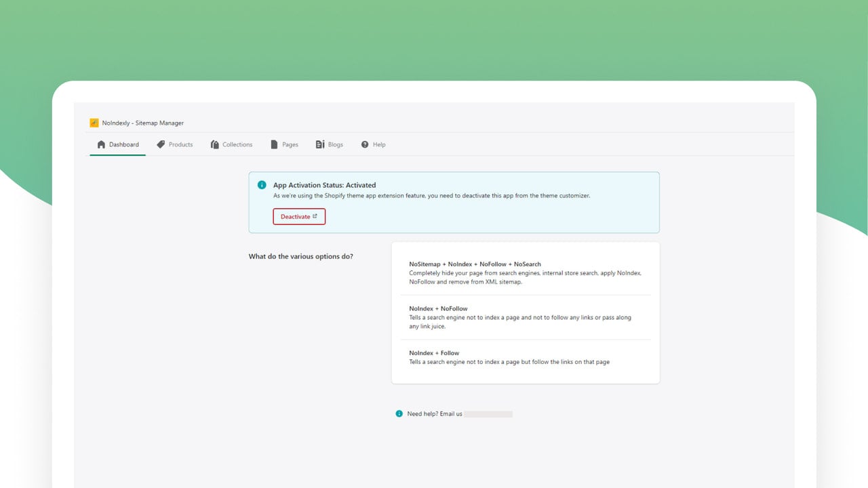Click 'Need help? Email us' text
The width and height of the screenshot is (868, 488).
click(x=435, y=413)
